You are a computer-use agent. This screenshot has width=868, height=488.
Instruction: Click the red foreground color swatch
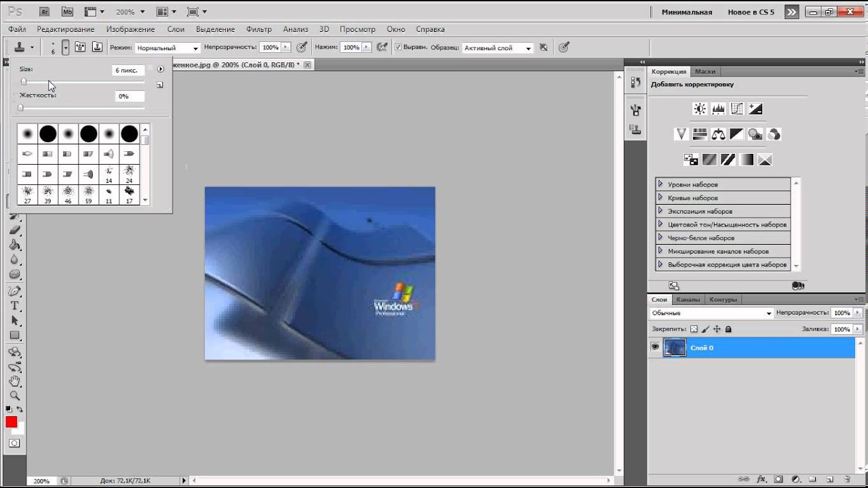[x=11, y=422]
